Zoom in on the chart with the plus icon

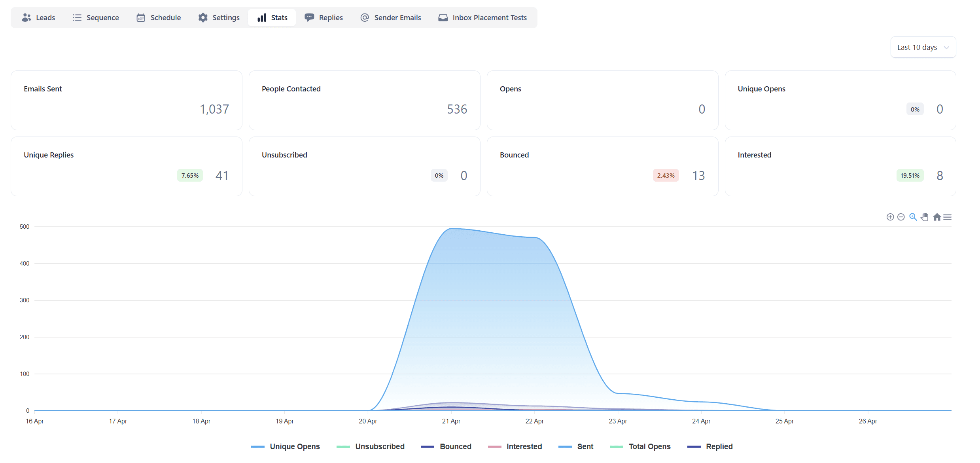[890, 217]
